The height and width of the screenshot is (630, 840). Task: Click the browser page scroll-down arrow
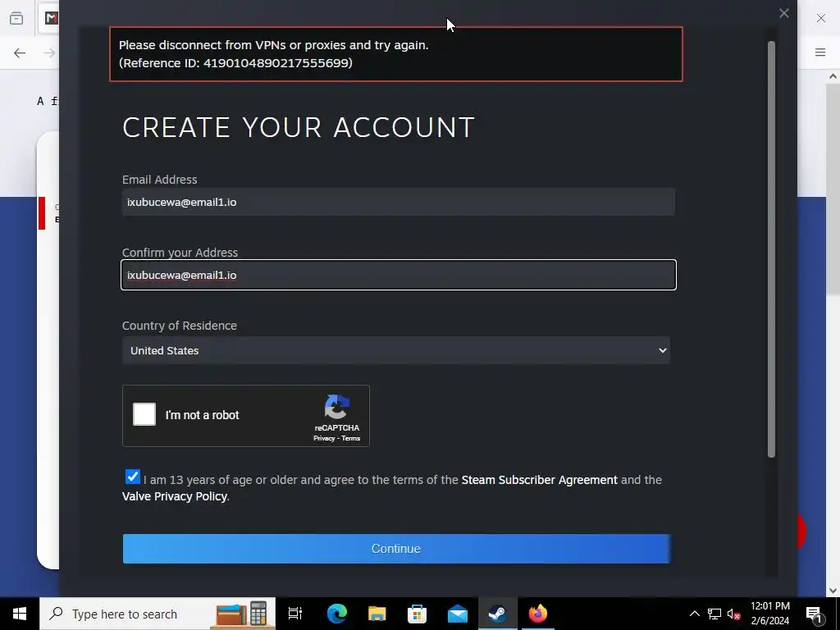pyautogui.click(x=833, y=591)
